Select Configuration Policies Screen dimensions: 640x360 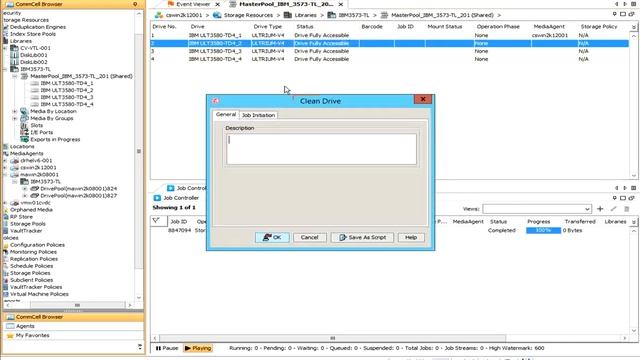point(37,245)
